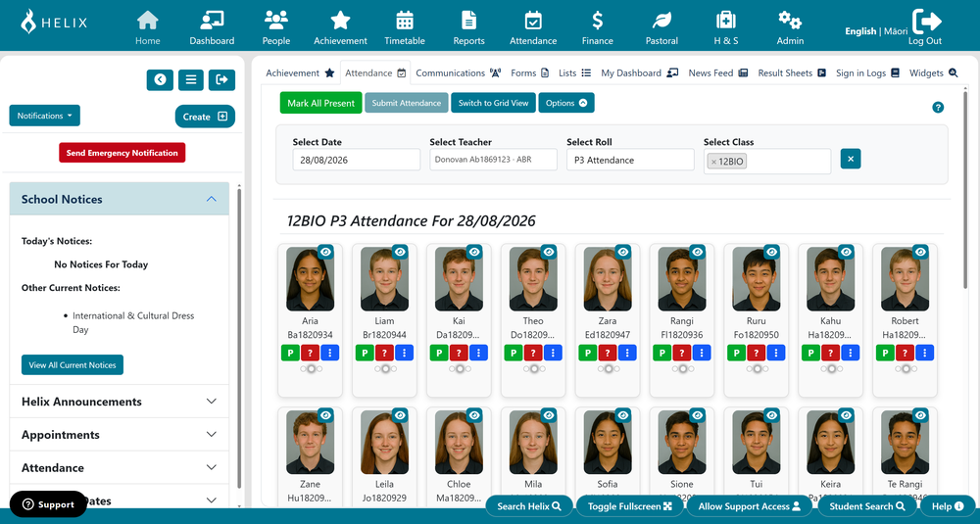Mark Kai with red question mark code
The height and width of the screenshot is (524, 980).
click(459, 353)
